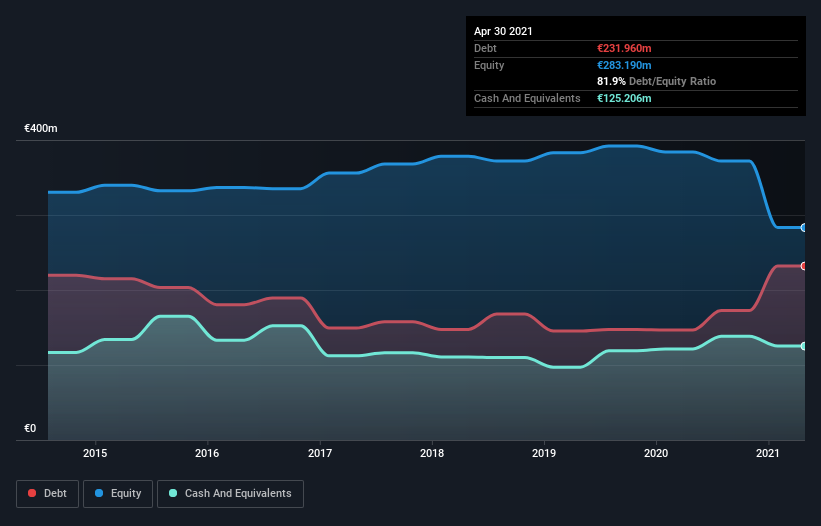Click the 81.9% Debt/Equity Ratio text
821x526 pixels.
(x=657, y=81)
